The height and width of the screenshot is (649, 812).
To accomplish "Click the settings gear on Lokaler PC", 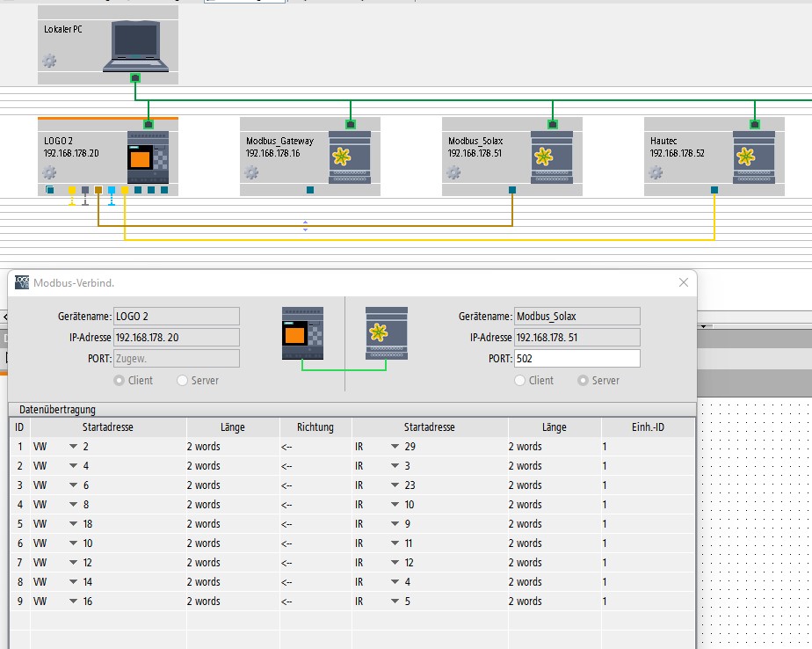I will [x=49, y=61].
